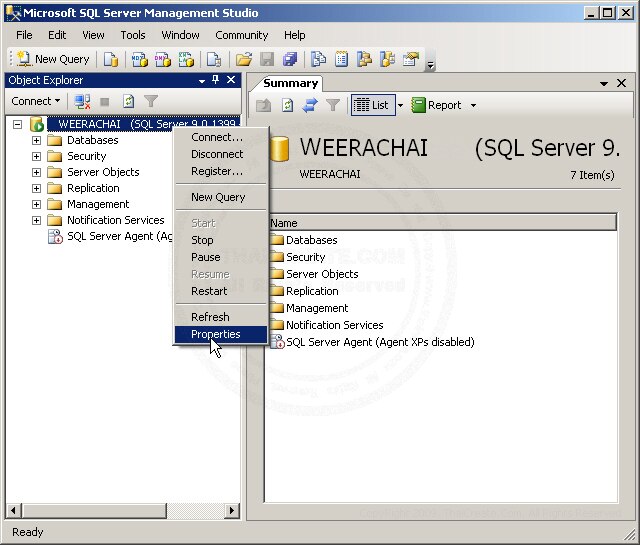
Task: Expand Security node in Object Explorer
Action: point(36,156)
